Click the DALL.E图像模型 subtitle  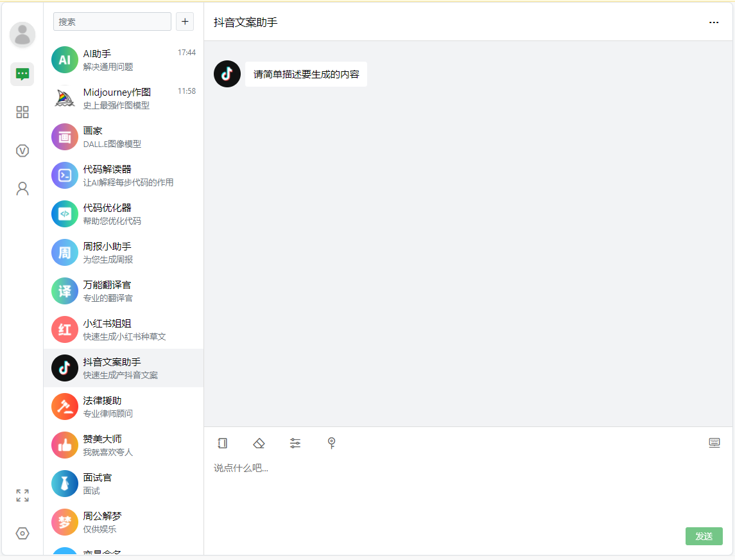(112, 144)
